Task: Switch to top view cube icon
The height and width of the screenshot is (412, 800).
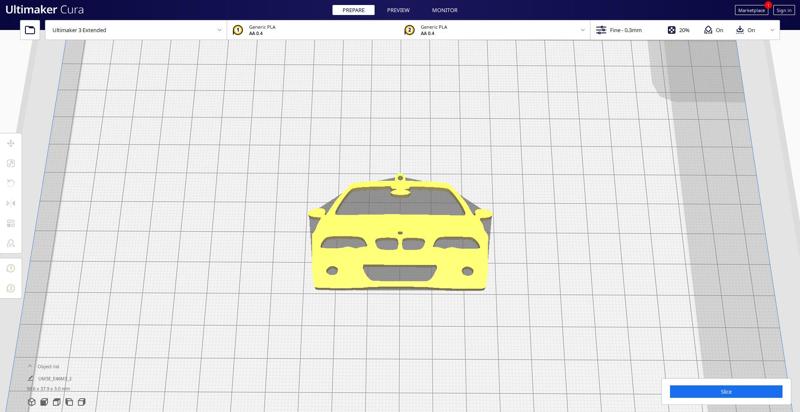Action: 57,402
